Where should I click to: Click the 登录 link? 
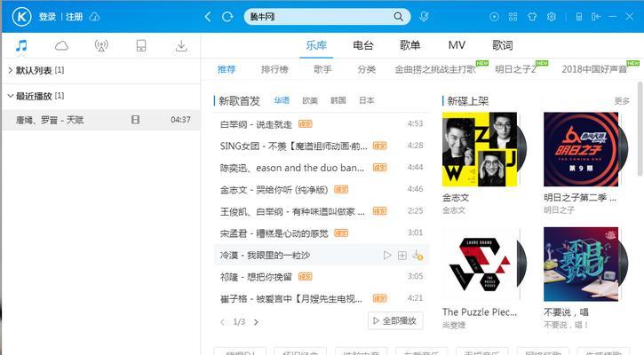[47, 17]
